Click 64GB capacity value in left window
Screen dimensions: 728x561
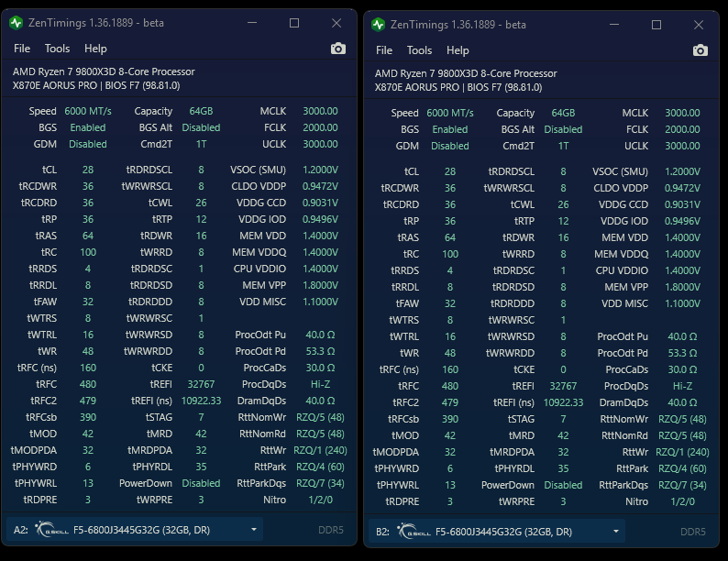point(201,111)
